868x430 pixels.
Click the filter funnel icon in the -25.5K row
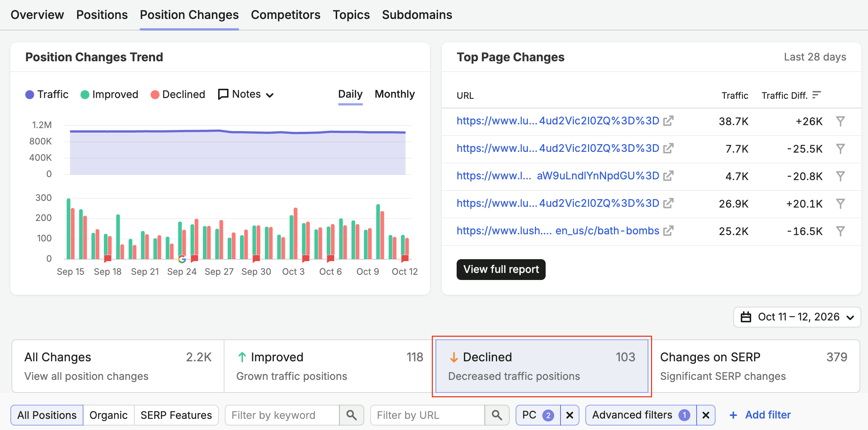click(841, 149)
